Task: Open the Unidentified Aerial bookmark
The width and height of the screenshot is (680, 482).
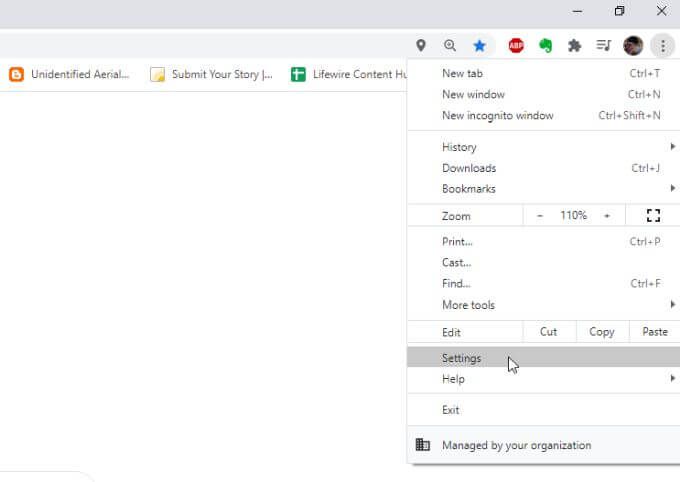Action: point(69,74)
